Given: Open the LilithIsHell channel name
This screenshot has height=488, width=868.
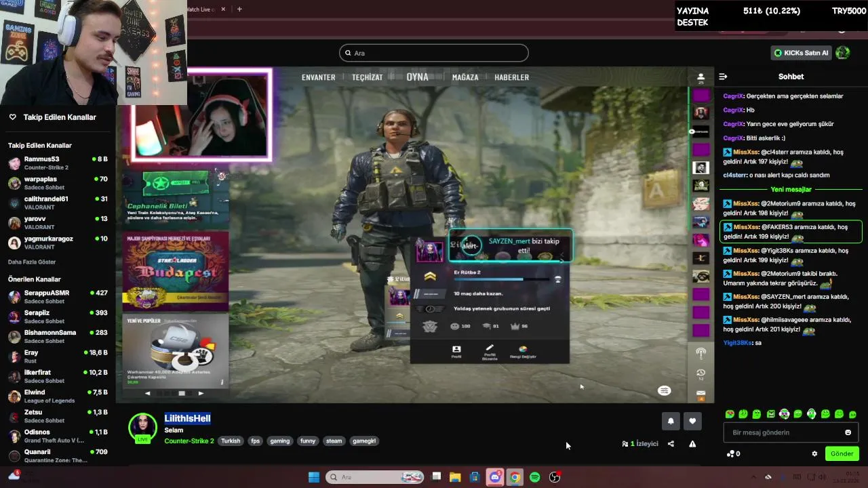Looking at the screenshot, I should 187,418.
